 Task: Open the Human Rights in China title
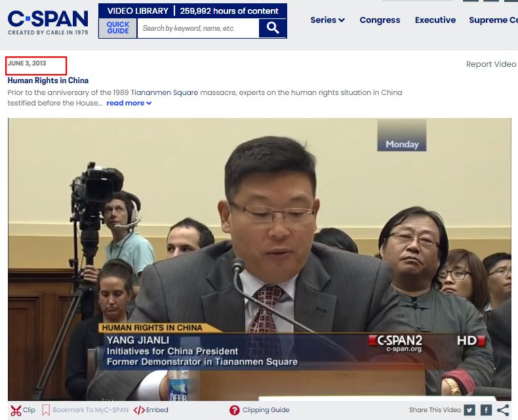pyautogui.click(x=48, y=81)
